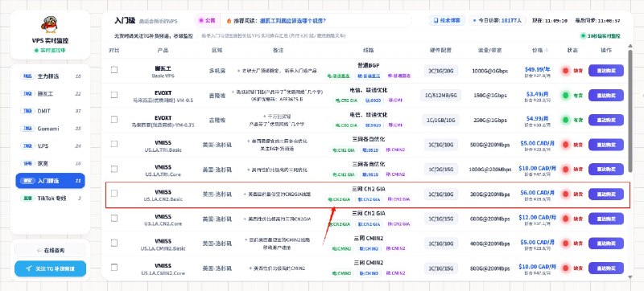
Task: Open the TikTok 专线 sidebar category
Action: (50, 199)
